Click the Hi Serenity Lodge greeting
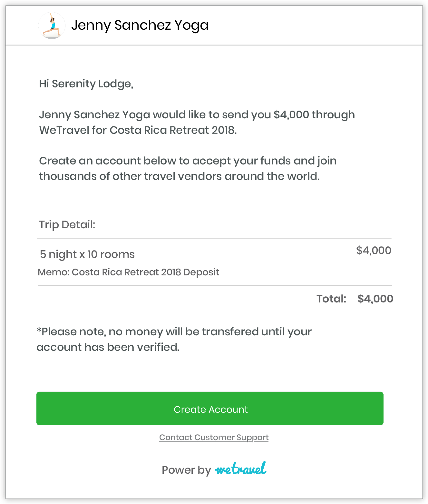 [x=86, y=84]
